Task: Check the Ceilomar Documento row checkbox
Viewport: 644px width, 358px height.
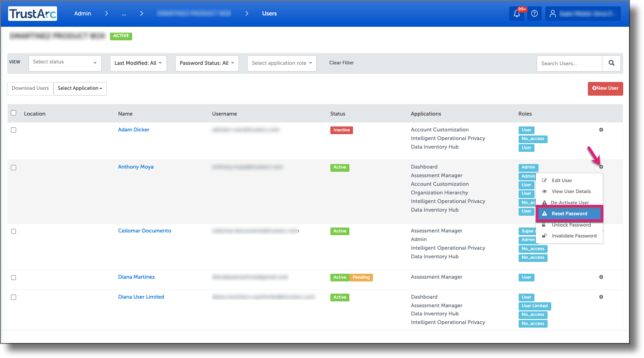Action: point(14,231)
